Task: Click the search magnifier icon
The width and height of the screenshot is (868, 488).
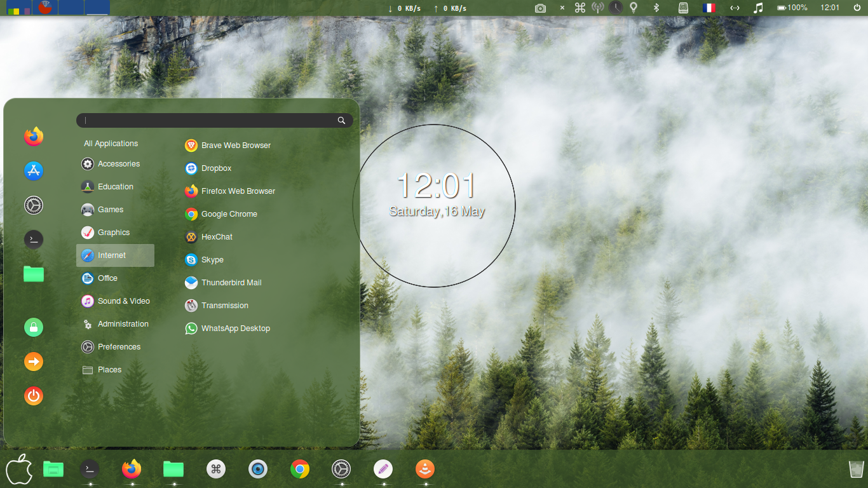Action: tap(342, 121)
